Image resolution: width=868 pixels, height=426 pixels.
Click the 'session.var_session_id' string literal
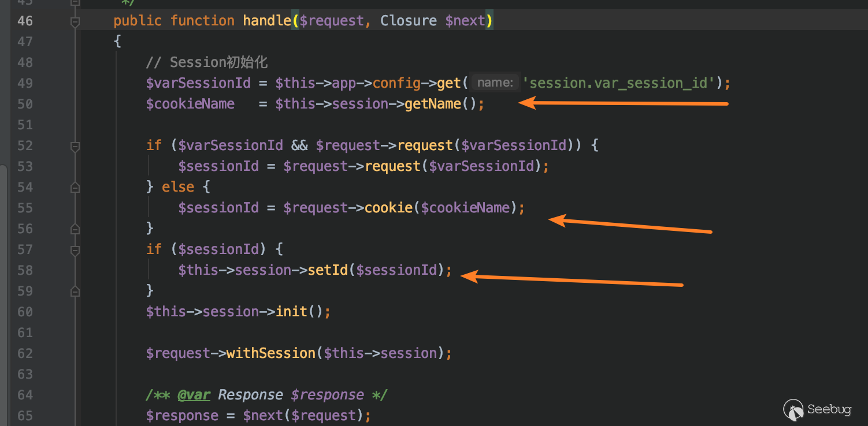[x=619, y=83]
